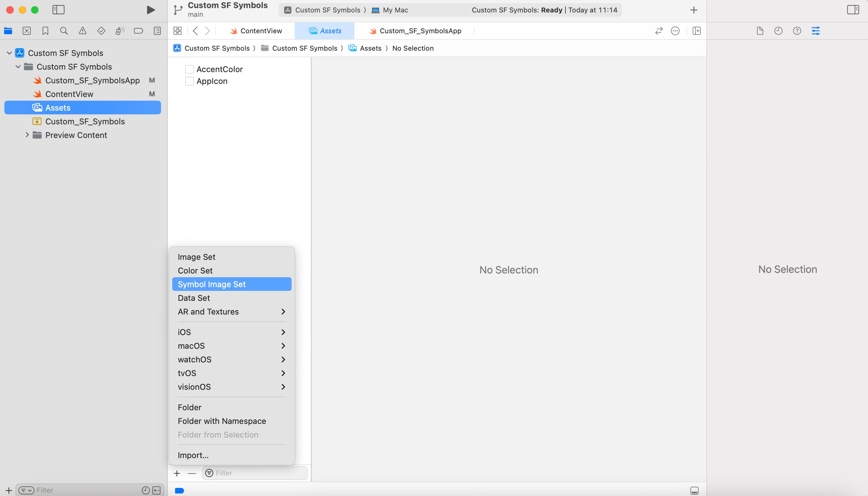Screen dimensions: 868x496
Task: Add an editor on the right
Action: tap(697, 31)
